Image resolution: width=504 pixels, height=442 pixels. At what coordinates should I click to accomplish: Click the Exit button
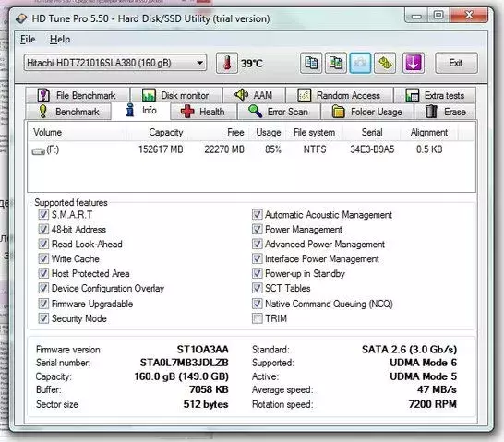coord(456,63)
